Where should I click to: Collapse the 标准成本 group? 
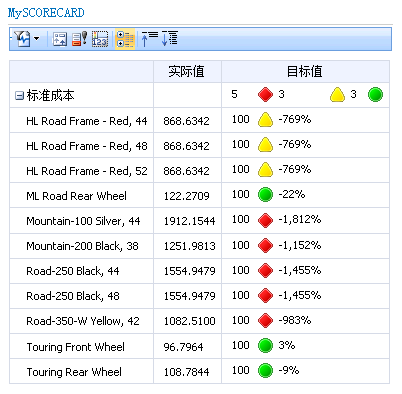click(x=19, y=96)
